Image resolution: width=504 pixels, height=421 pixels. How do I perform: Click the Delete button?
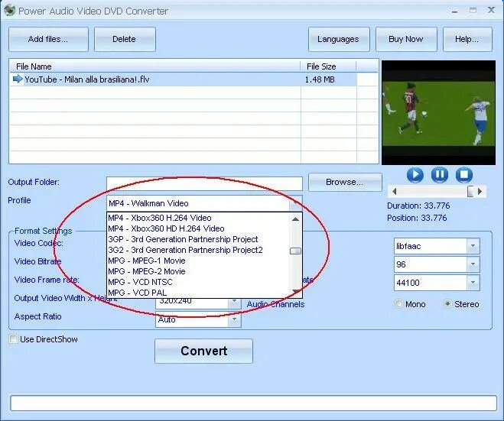pos(125,39)
